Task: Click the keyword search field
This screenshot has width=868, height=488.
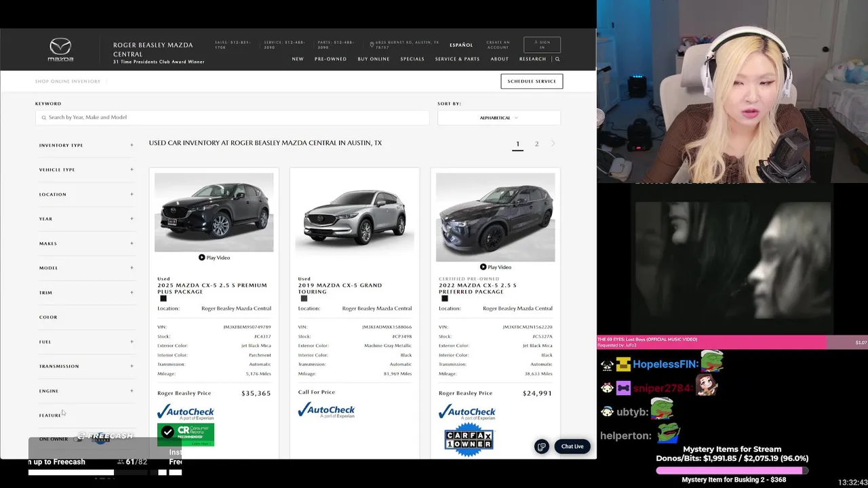Action: 232,117
